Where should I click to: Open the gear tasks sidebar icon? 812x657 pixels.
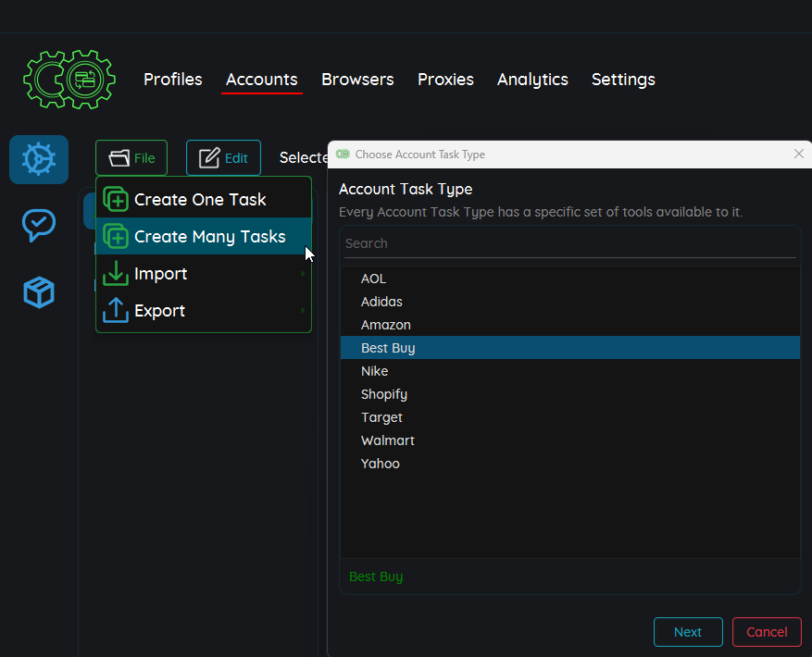point(39,159)
